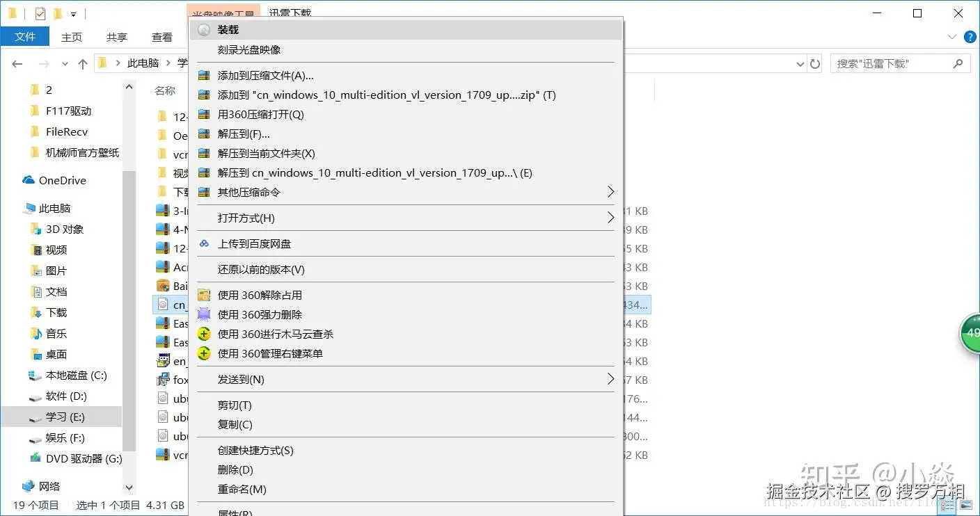Select 解压到当前文件夹(X)
Viewport: 980px width, 516px height.
tap(406, 154)
